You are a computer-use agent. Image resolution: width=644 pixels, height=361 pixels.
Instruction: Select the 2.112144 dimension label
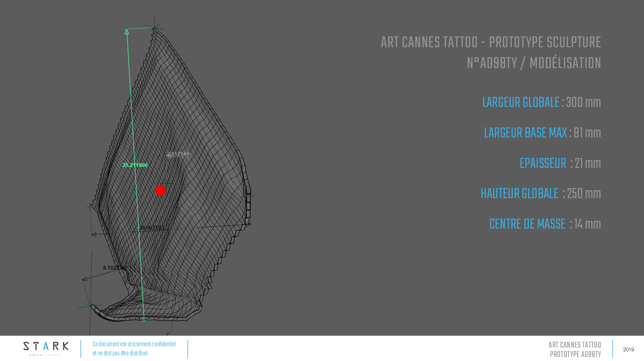click(178, 154)
